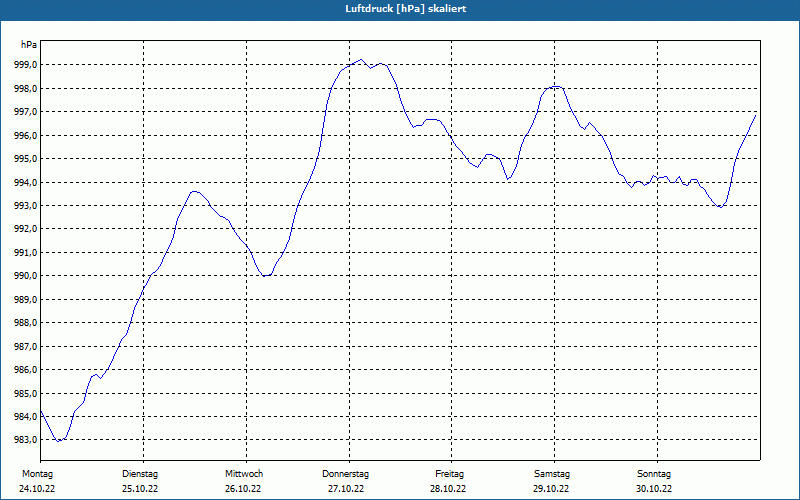Screen dimensions: 800x500
Task: Click the 997,0 y-axis value
Action: pyautogui.click(x=26, y=112)
